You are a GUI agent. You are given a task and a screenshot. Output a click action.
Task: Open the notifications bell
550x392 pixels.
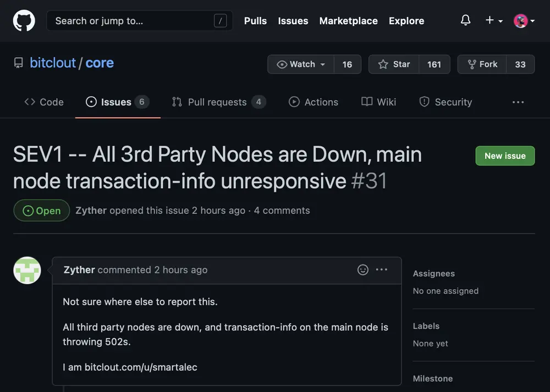[465, 21]
